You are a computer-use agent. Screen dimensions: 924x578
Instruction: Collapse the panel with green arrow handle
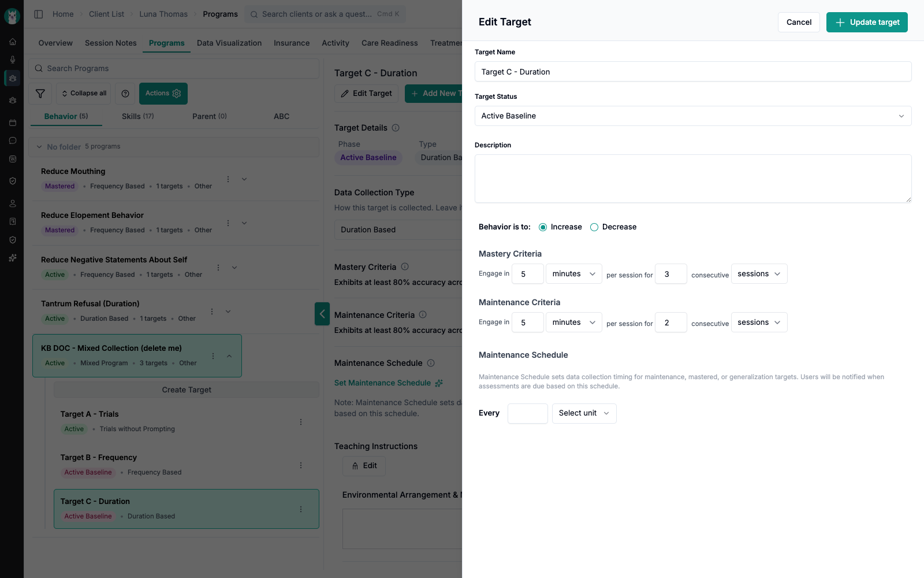(x=322, y=314)
